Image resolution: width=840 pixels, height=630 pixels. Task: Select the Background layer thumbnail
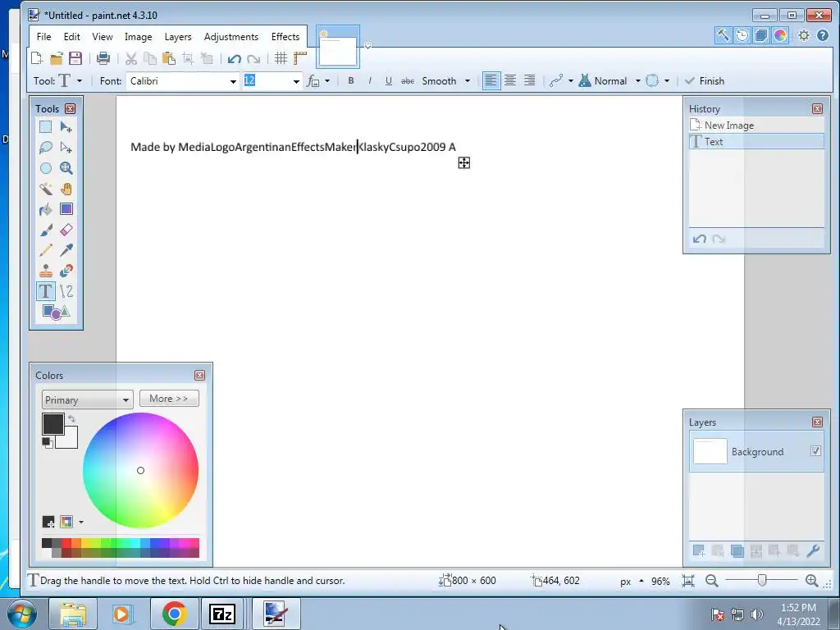click(x=710, y=451)
